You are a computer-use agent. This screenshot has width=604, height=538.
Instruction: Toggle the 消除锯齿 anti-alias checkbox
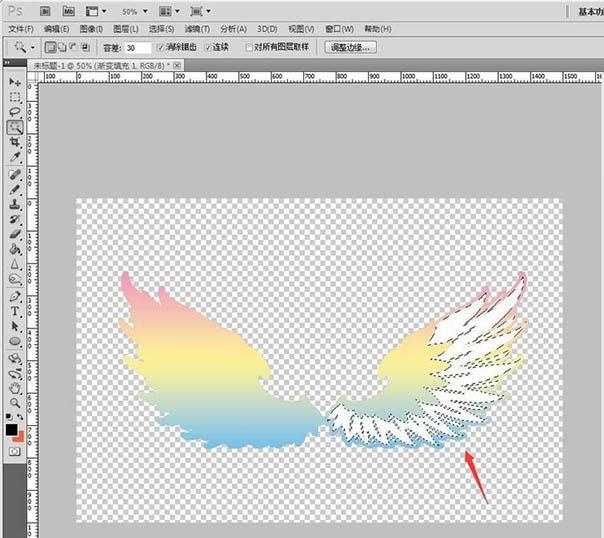point(161,48)
